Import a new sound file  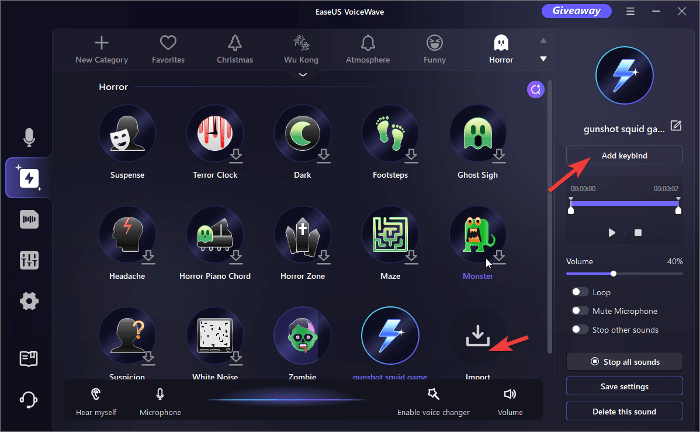pos(478,335)
